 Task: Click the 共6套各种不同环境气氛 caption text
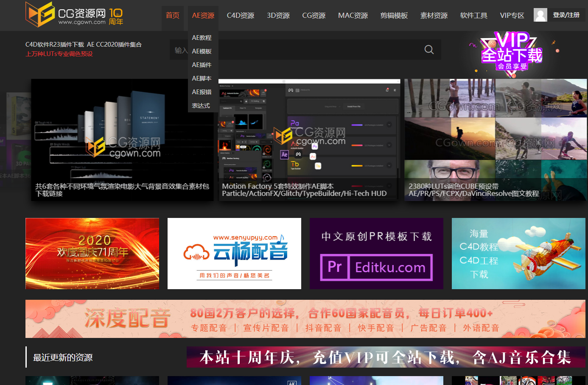coord(122,190)
